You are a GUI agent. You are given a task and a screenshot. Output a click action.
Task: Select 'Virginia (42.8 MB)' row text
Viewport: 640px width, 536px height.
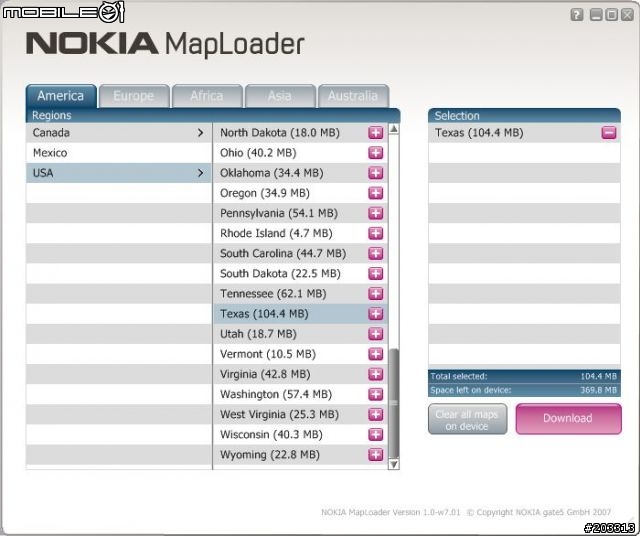[x=265, y=374]
